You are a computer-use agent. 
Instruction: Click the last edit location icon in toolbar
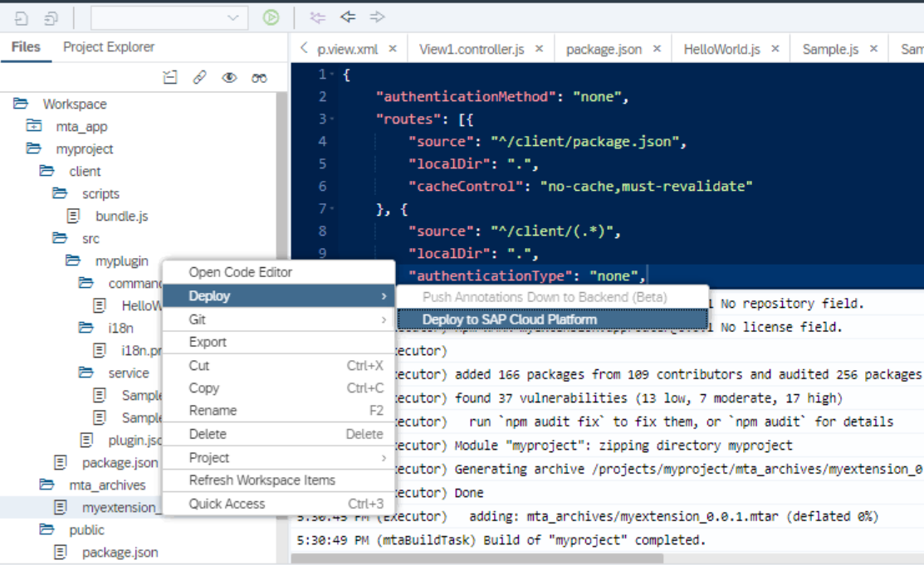(x=318, y=17)
